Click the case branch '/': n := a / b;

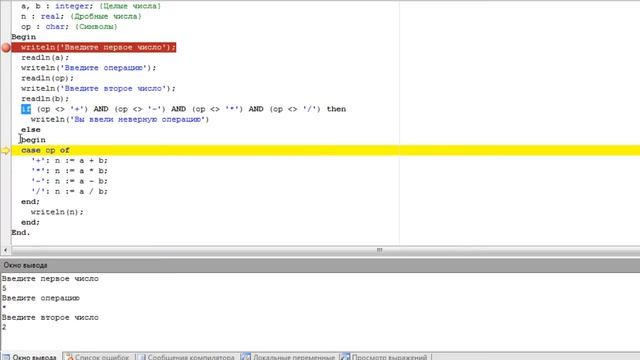tap(69, 191)
